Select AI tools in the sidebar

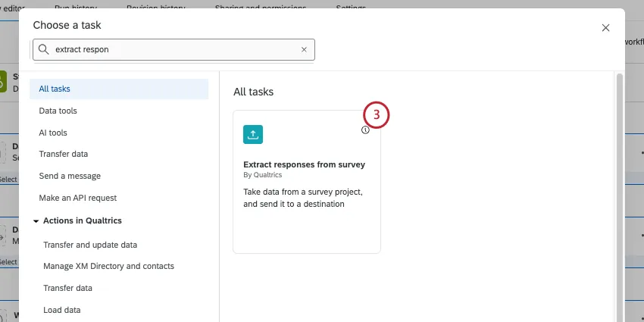[53, 133]
